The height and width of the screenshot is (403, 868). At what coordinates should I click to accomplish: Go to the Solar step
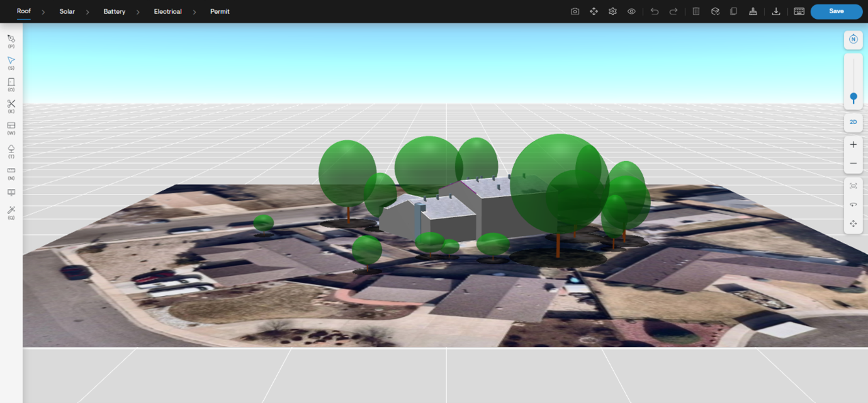pos(67,11)
